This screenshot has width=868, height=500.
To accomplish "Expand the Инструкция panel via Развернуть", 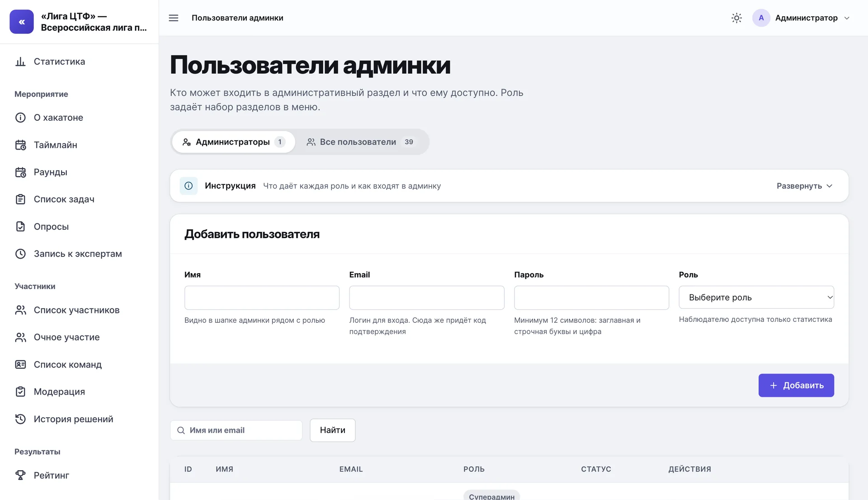I will [x=804, y=186].
